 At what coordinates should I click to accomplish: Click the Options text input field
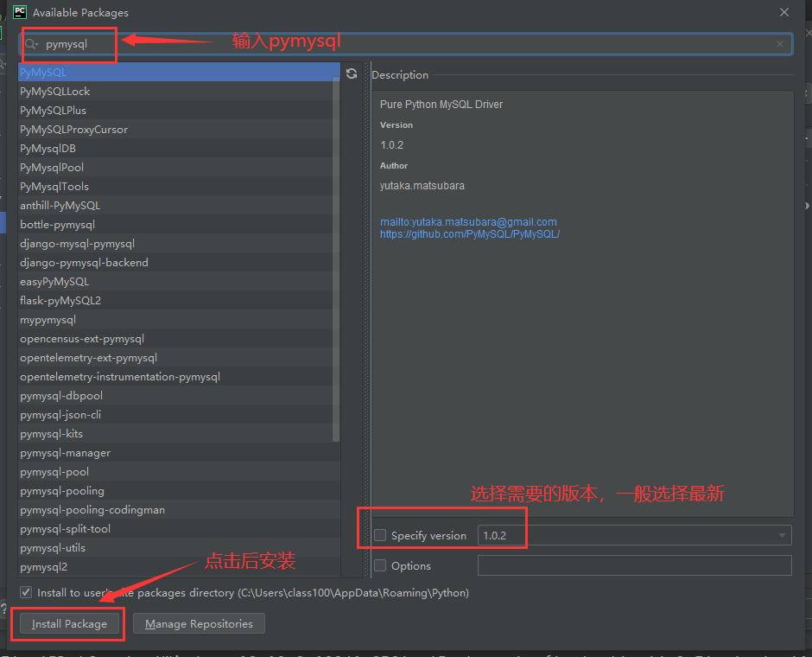click(x=634, y=565)
